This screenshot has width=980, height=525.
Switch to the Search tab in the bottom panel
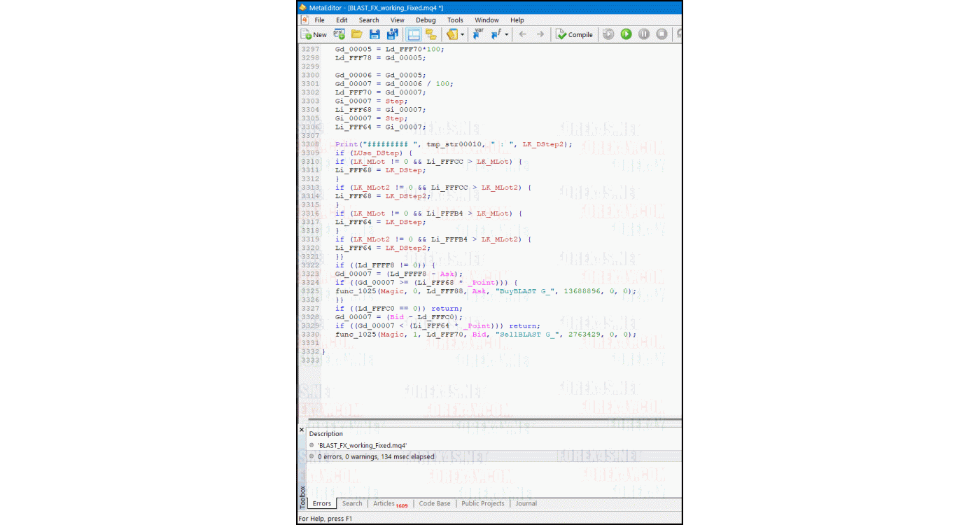(x=352, y=503)
